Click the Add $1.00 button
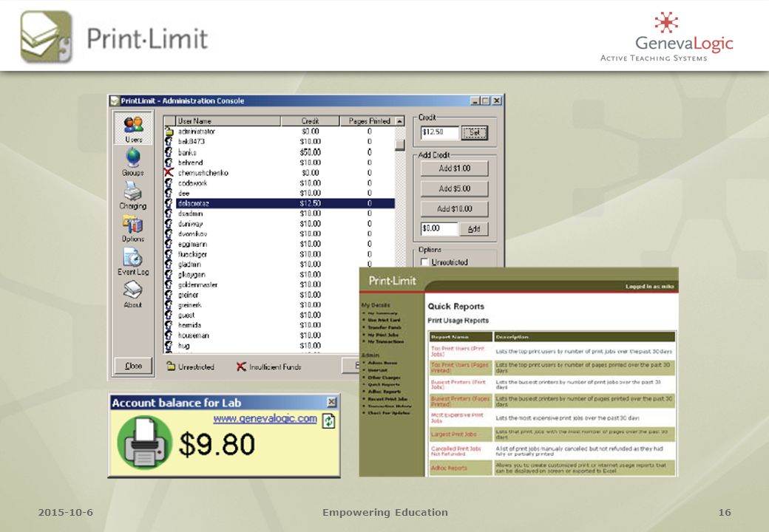 tap(454, 168)
